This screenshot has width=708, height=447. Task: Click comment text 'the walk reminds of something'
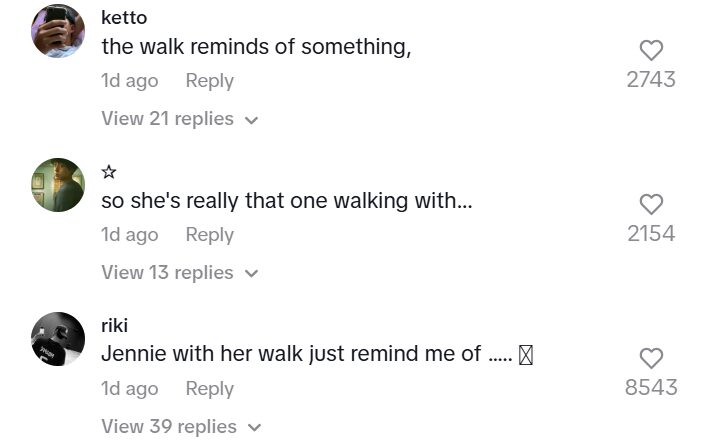[x=256, y=46]
